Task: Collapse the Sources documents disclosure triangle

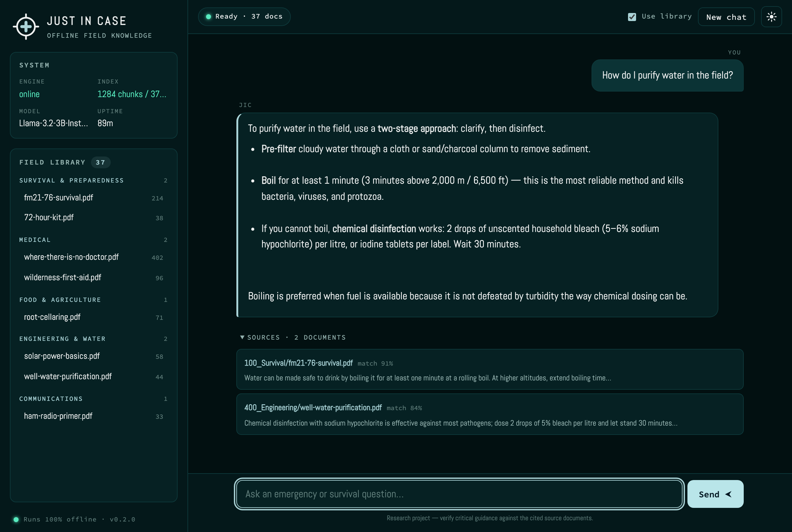Action: tap(242, 337)
